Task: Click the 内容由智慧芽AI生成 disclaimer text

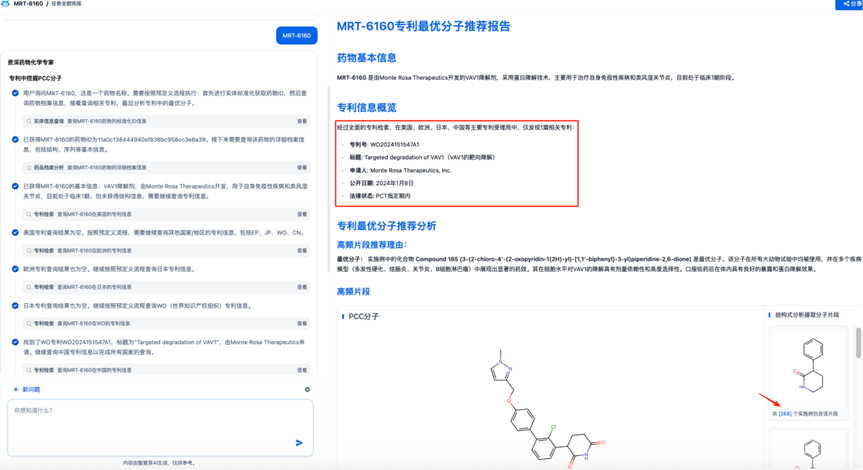Action: pos(159,463)
